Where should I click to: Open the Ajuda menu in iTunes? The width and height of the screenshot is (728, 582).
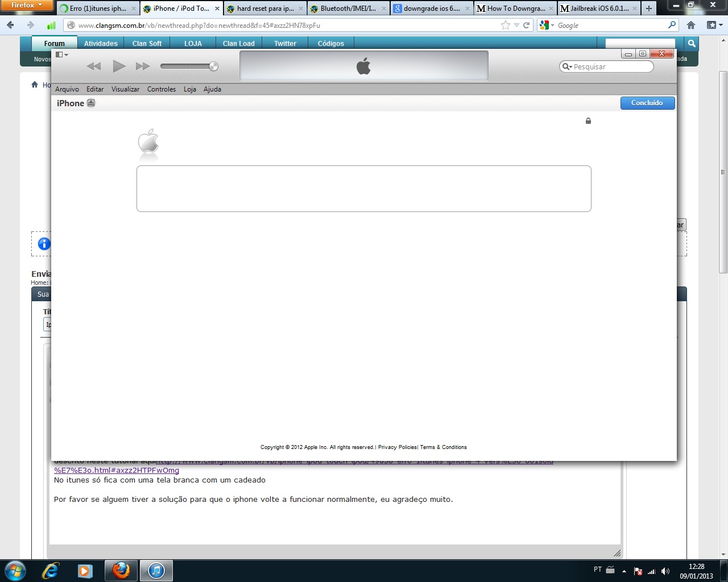click(x=212, y=89)
